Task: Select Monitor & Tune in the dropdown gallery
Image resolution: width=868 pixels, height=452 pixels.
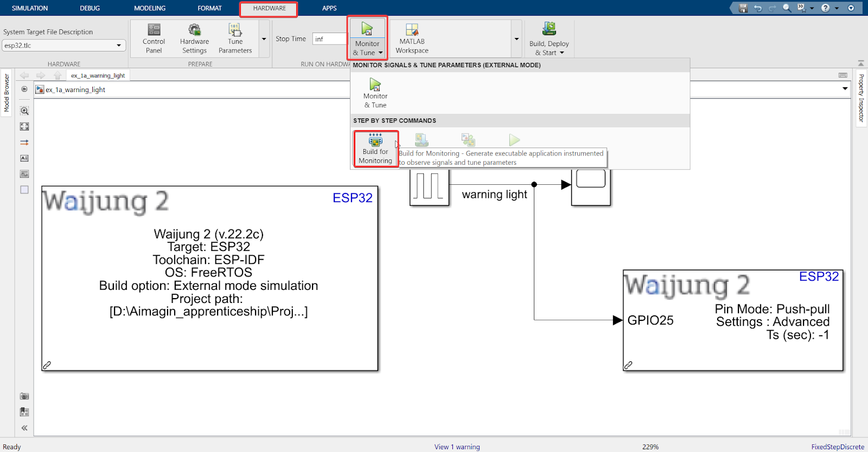Action: [375, 93]
